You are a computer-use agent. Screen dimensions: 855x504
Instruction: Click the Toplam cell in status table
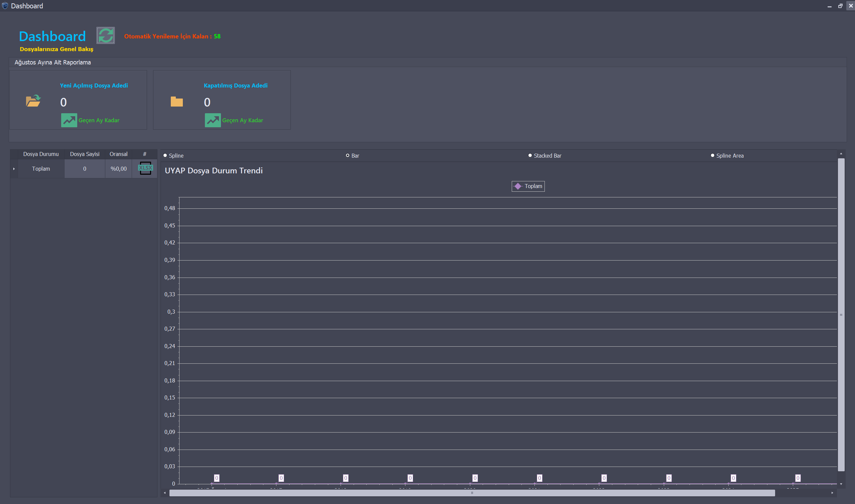click(41, 169)
